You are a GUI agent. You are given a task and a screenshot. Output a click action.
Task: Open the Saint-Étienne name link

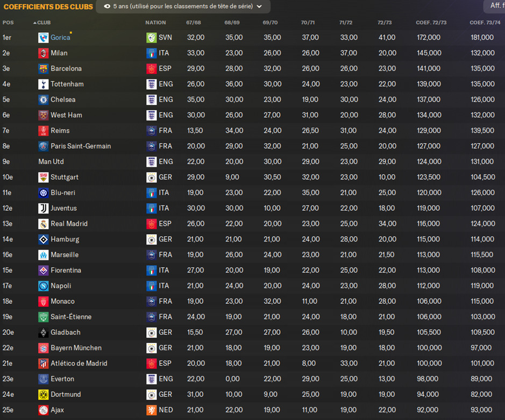[x=71, y=317]
